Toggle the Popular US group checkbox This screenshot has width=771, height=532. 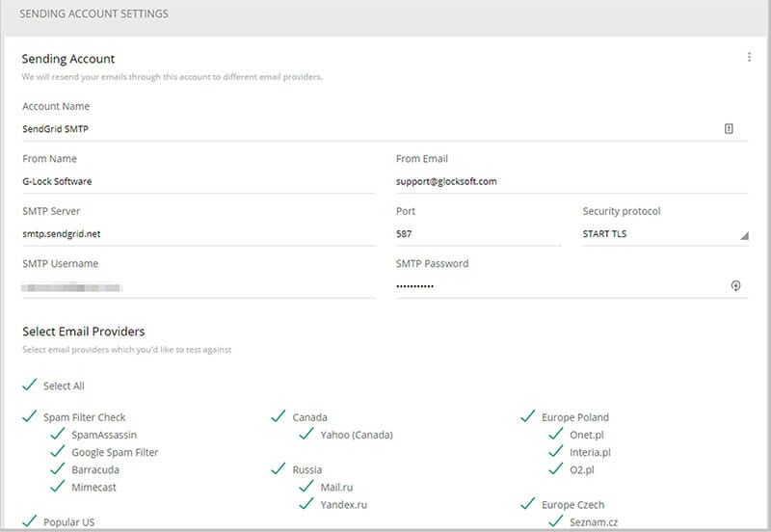pyautogui.click(x=30, y=521)
